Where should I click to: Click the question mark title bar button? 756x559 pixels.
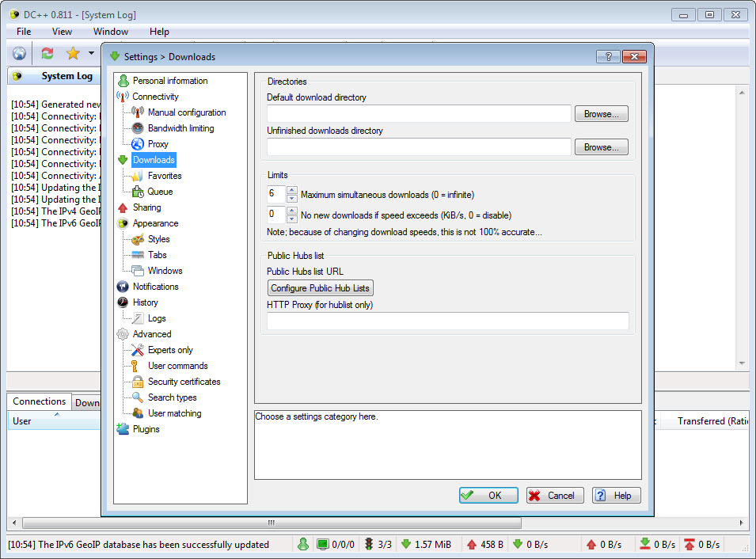[x=609, y=56]
